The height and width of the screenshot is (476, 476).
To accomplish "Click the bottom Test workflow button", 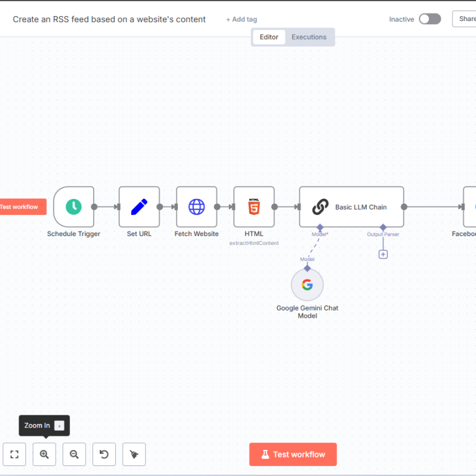I will [293, 454].
